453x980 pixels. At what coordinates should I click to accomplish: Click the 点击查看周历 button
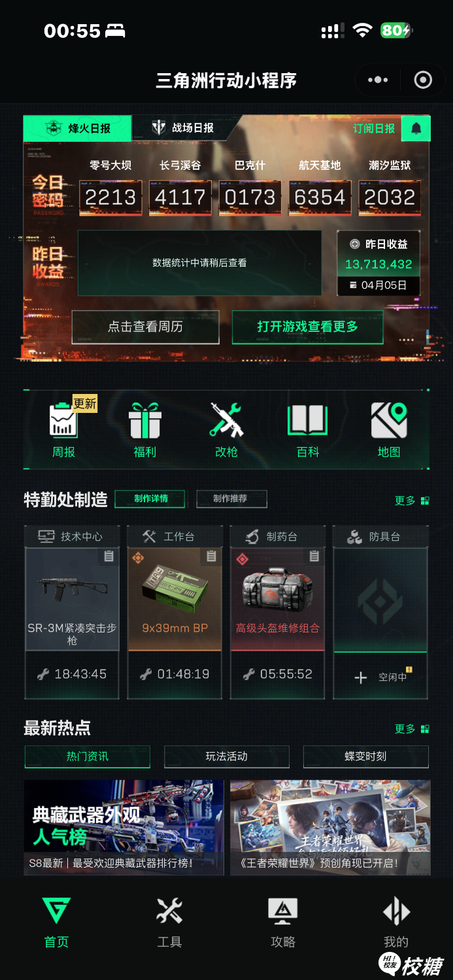point(145,327)
